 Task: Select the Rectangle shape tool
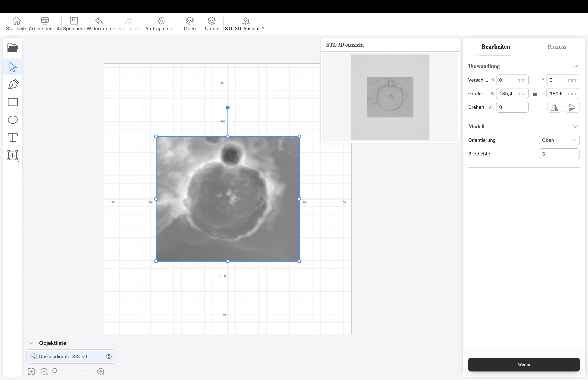point(13,102)
